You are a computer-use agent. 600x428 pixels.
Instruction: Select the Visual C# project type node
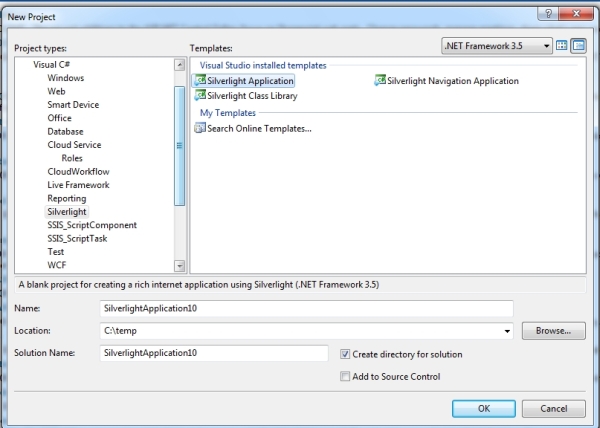click(51, 64)
